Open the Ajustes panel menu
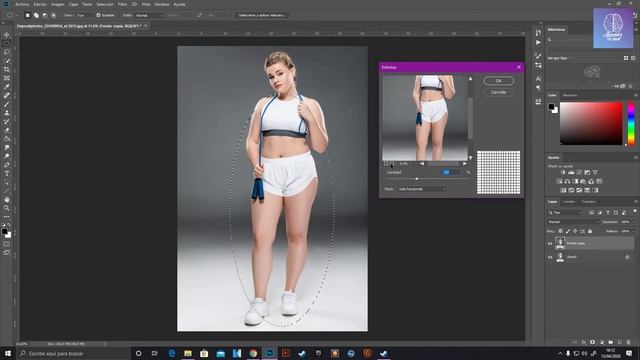The height and width of the screenshot is (360, 640). coord(636,157)
